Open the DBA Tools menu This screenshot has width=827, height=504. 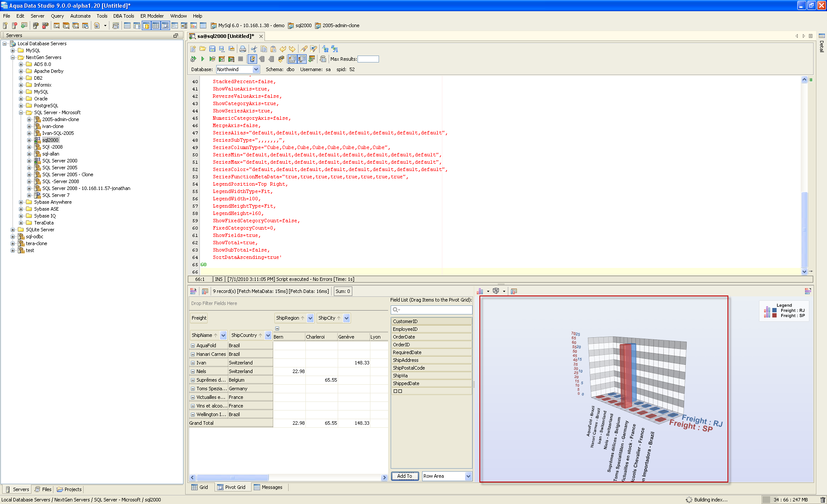tap(124, 16)
